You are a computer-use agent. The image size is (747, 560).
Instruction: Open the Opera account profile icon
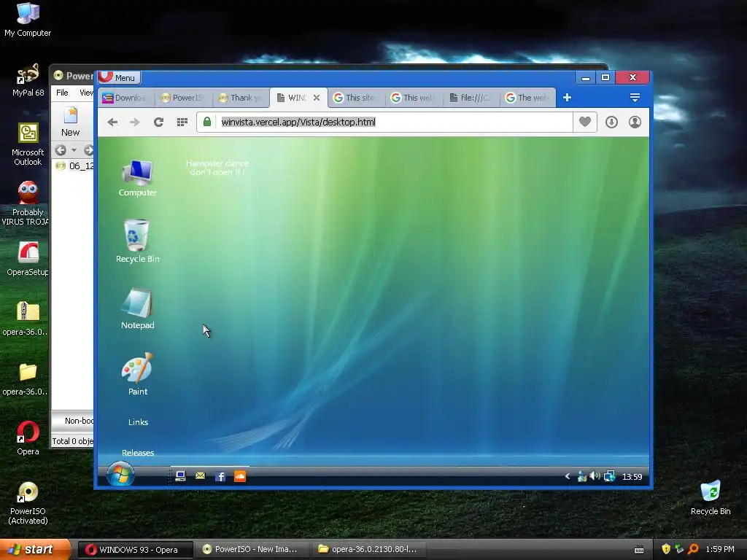(635, 122)
